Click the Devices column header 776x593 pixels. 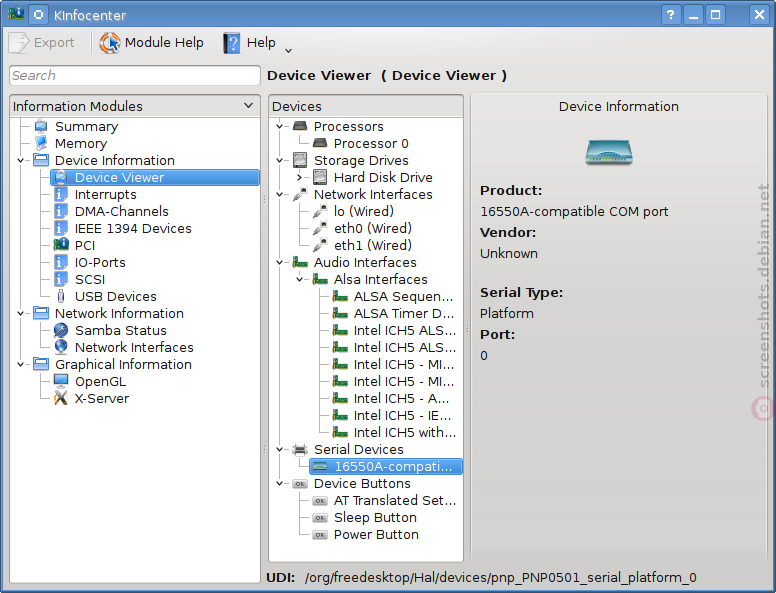366,106
